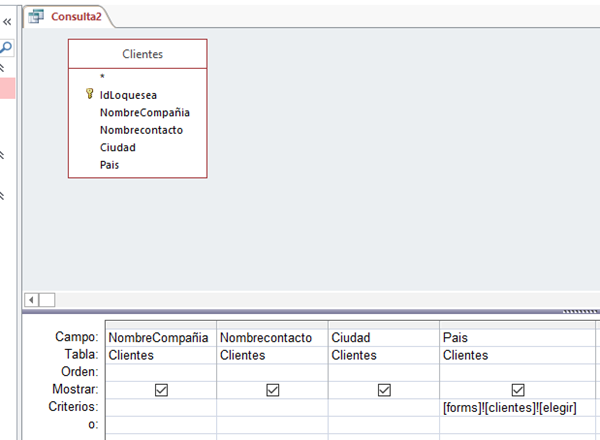Select the Pais field in the Clientes table
The width and height of the screenshot is (600, 440).
tap(110, 165)
